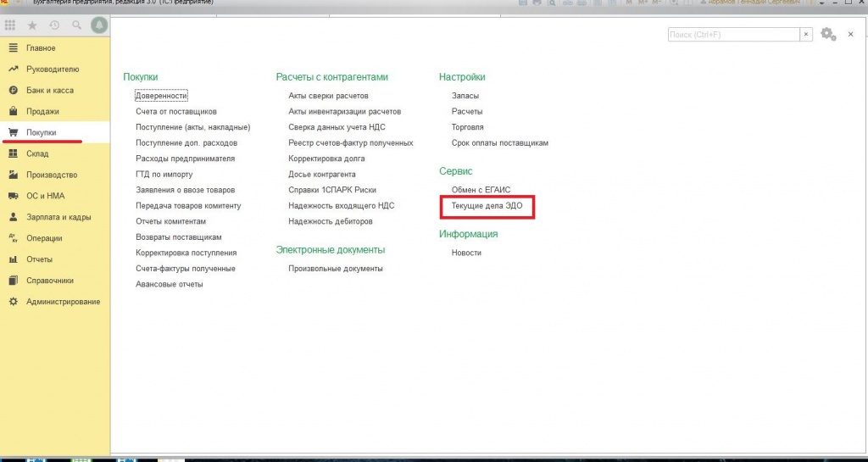Clear the search field with x button
This screenshot has height=462, width=868.
point(807,34)
